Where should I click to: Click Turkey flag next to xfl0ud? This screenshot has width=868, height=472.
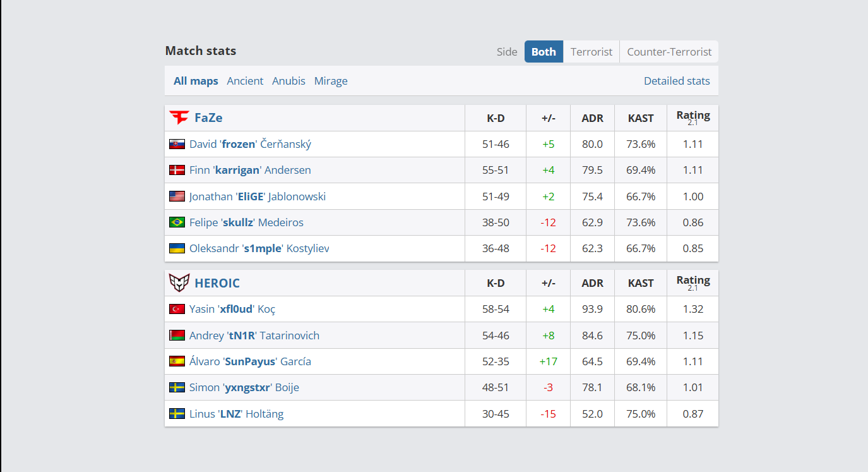coord(177,309)
